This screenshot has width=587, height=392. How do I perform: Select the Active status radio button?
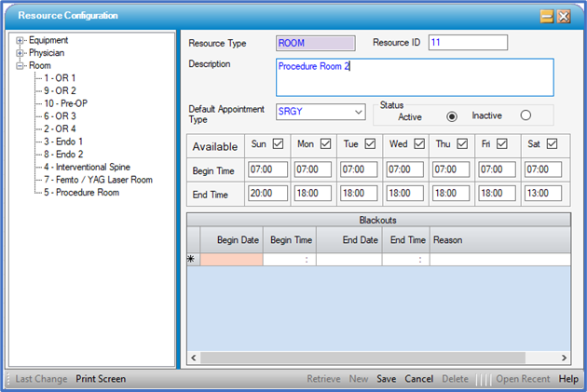[x=452, y=116]
